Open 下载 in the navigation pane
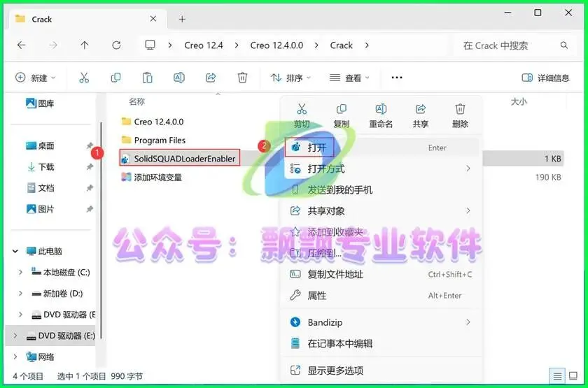This screenshot has height=388, width=588. (40, 166)
